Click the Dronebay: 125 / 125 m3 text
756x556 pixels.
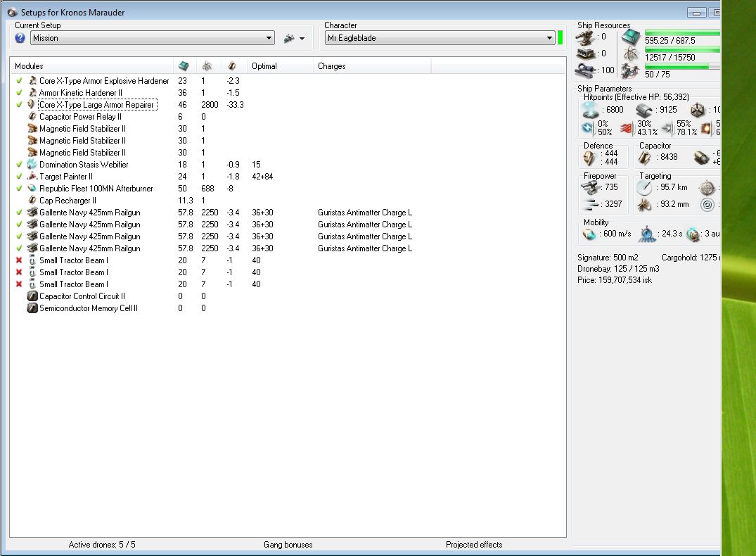pyautogui.click(x=618, y=269)
